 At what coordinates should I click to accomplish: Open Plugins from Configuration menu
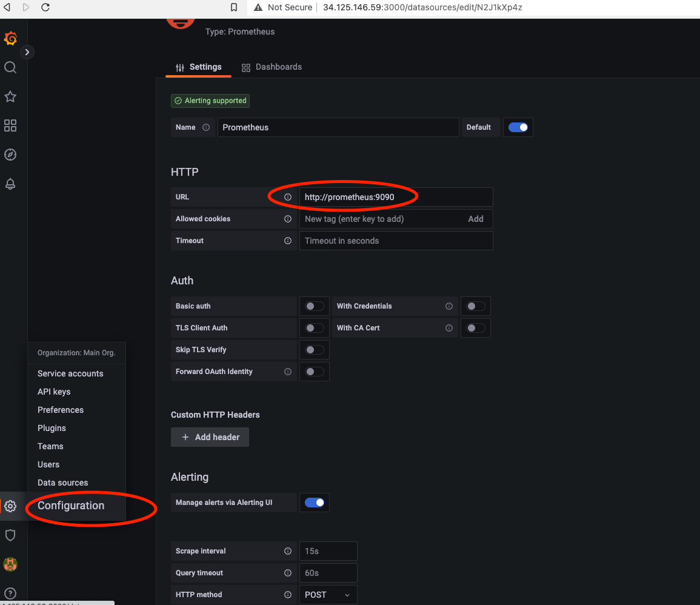52,428
